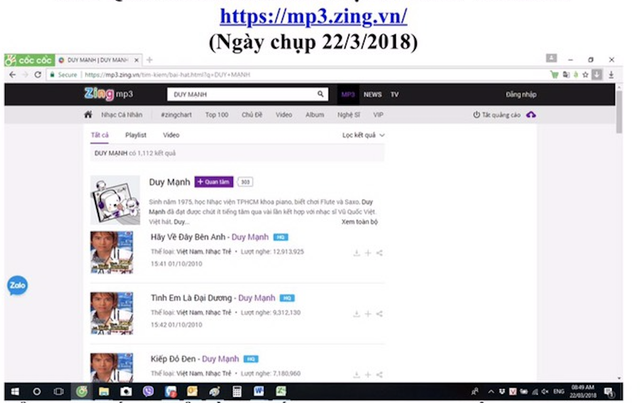
Task: Open the Video item in navigation bar
Action: [x=284, y=115]
